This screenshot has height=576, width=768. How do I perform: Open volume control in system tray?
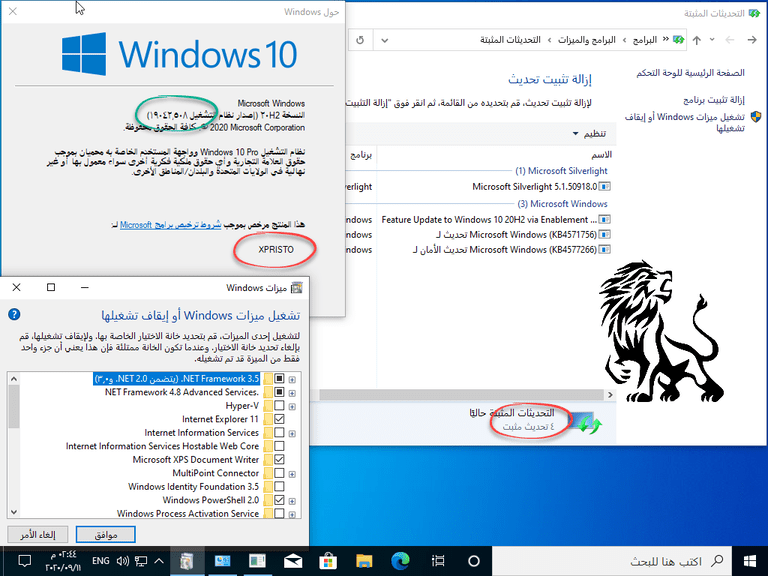[122, 561]
